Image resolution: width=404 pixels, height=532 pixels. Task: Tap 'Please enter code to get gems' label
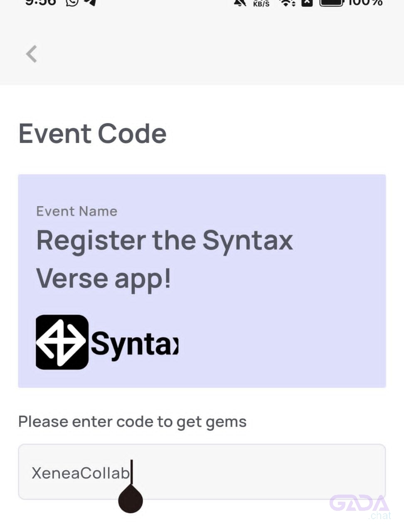(133, 422)
